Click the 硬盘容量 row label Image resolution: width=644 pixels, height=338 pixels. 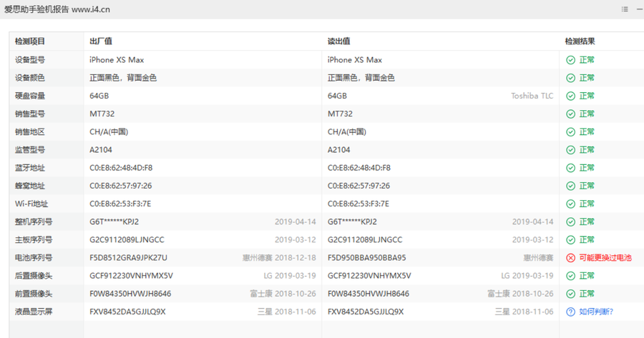30,96
